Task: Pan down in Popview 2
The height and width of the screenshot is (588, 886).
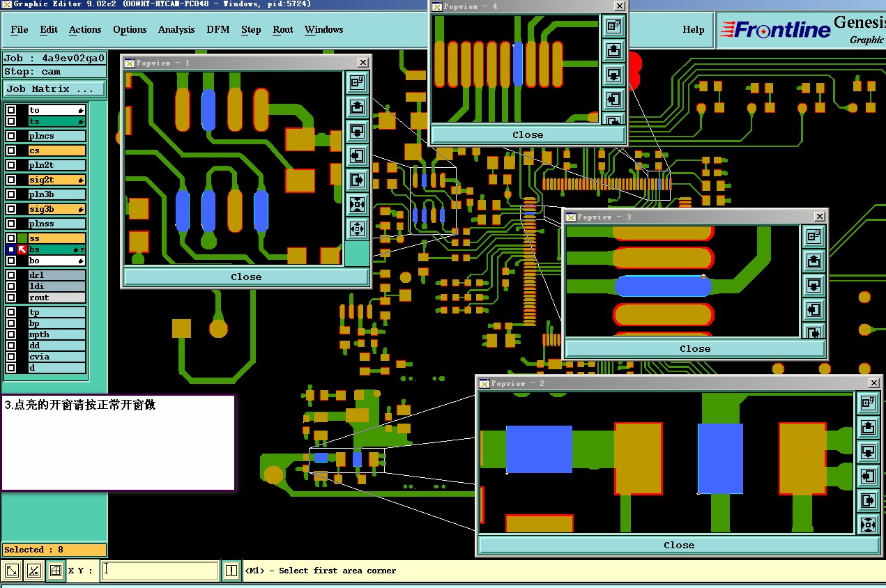Action: (868, 451)
